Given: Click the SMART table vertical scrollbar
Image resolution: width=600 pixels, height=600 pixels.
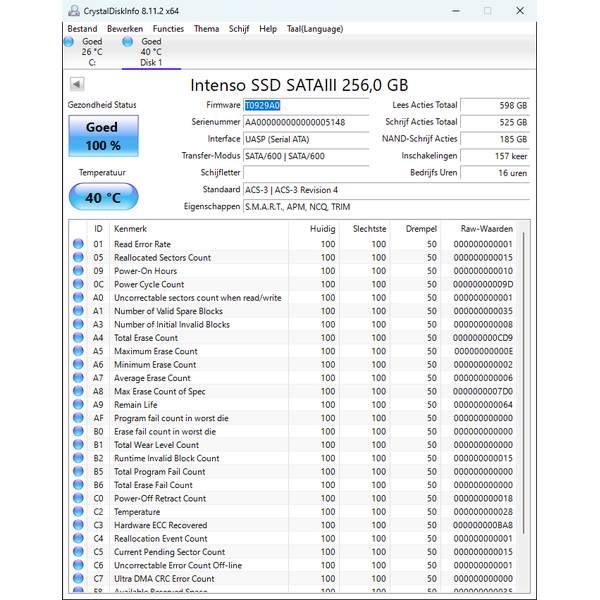Looking at the screenshot, I should pyautogui.click(x=523, y=383).
